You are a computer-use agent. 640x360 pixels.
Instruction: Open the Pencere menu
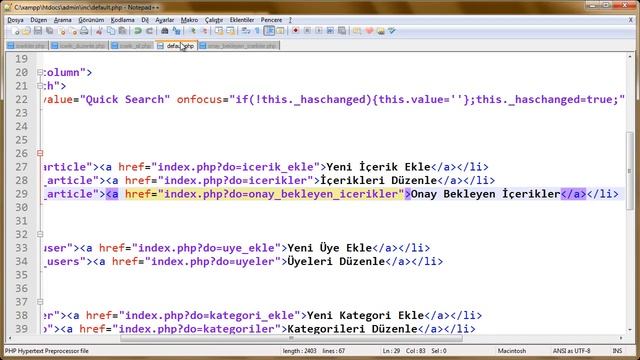coord(271,20)
